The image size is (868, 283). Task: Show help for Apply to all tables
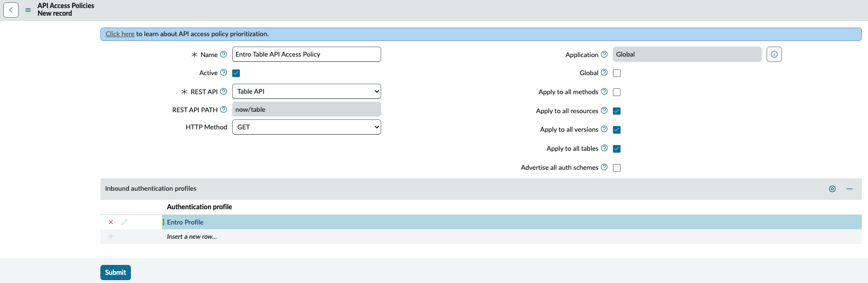tap(604, 148)
